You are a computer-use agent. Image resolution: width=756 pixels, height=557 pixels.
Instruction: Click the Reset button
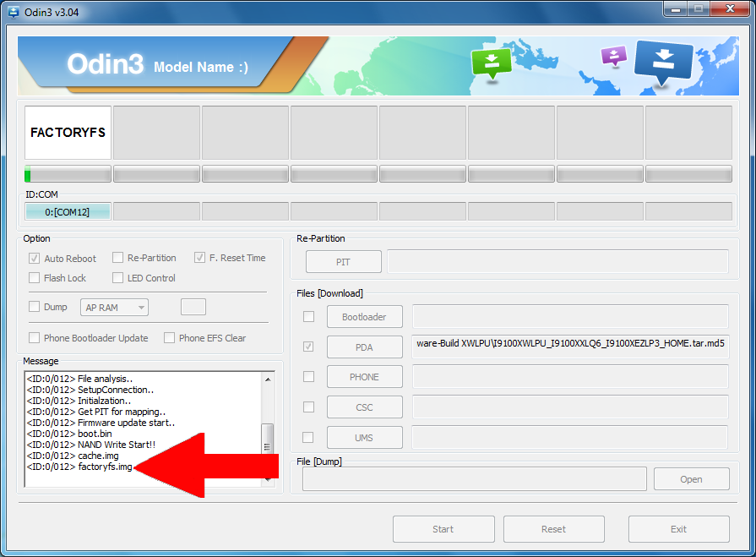pyautogui.click(x=554, y=529)
